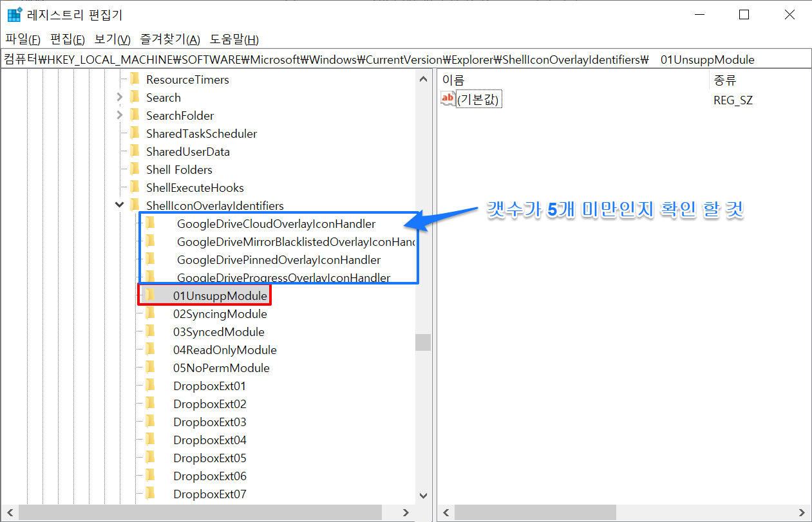The image size is (812, 522).
Task: Select the 01UnsuppModule key label
Action: point(220,296)
